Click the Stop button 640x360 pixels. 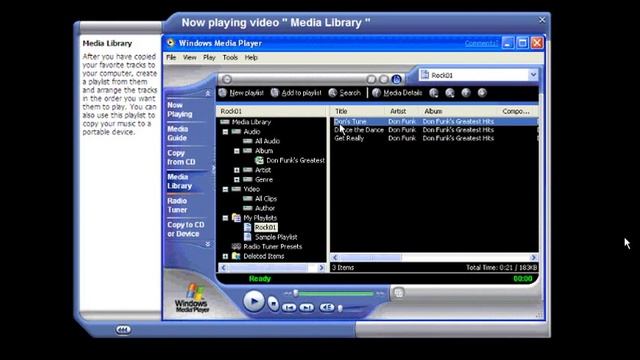273,303
